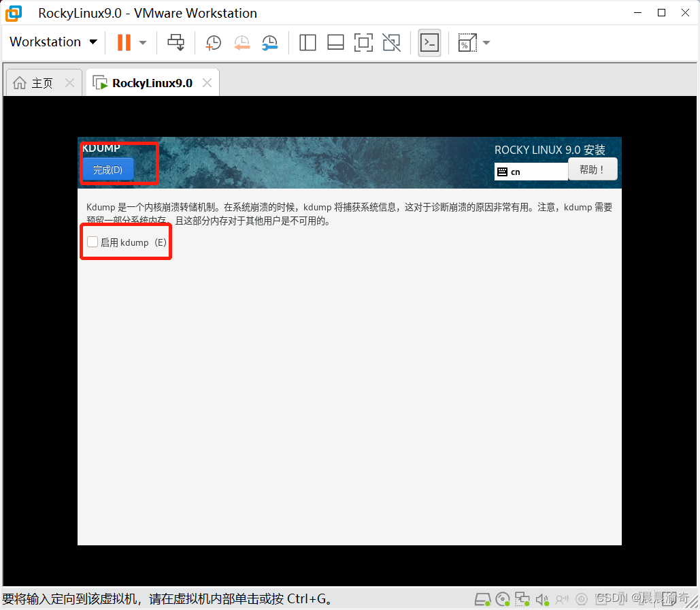Open the snapshot manager
Screen dimensions: 700x610
(269, 43)
